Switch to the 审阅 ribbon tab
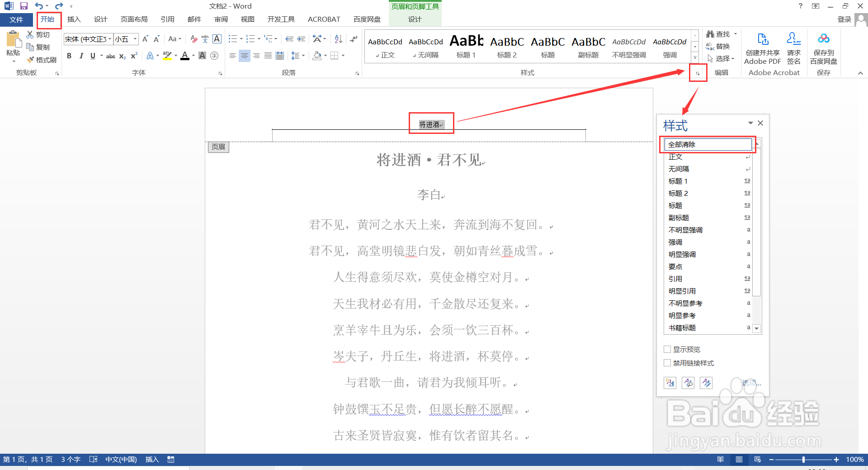868x470 pixels. point(221,19)
